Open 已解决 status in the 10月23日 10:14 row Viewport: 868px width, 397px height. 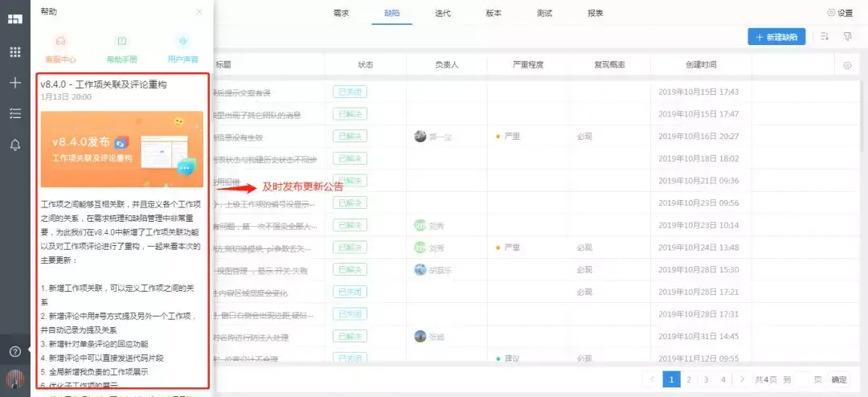tap(350, 225)
